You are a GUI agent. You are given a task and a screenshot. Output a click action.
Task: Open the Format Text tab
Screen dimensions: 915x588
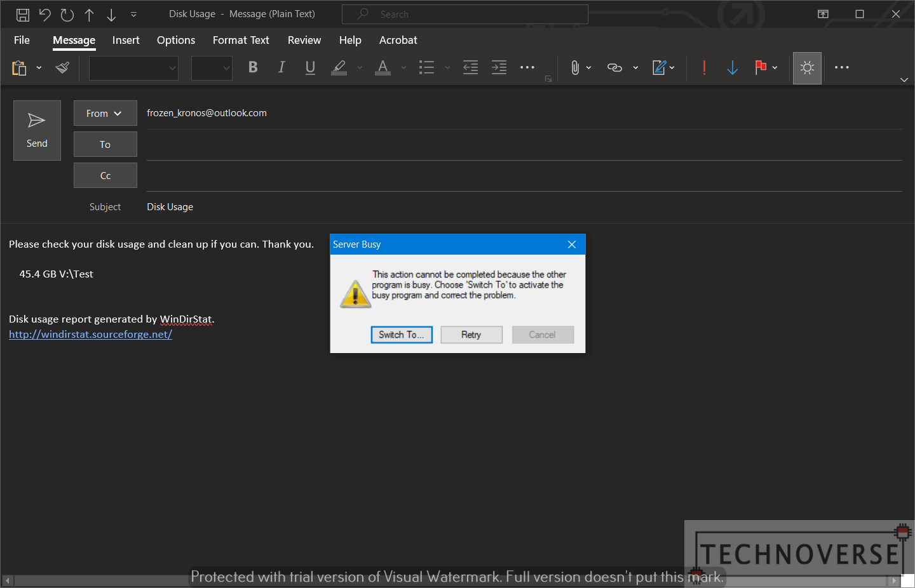pos(241,40)
